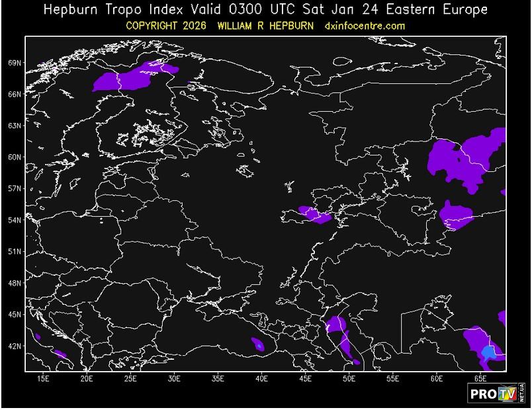This screenshot has height=410, width=532.
Task: Click the purple patch in the map center
Action: click(315, 214)
